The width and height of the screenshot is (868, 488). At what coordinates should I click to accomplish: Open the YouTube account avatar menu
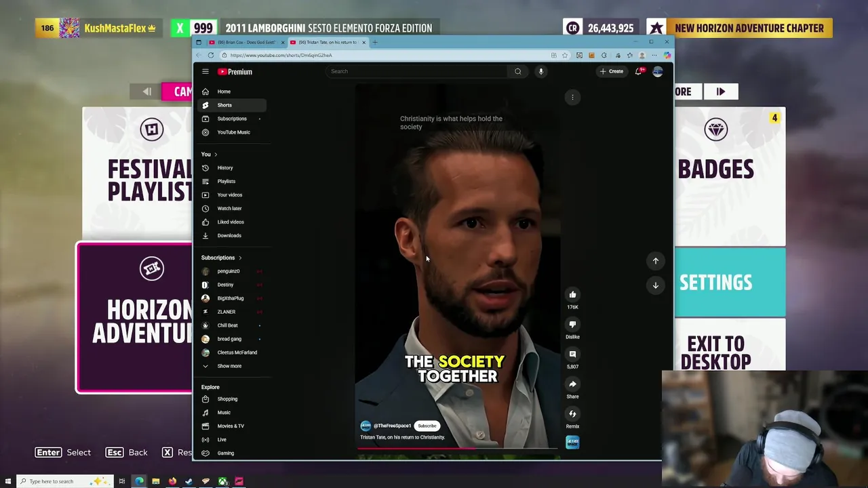point(658,71)
